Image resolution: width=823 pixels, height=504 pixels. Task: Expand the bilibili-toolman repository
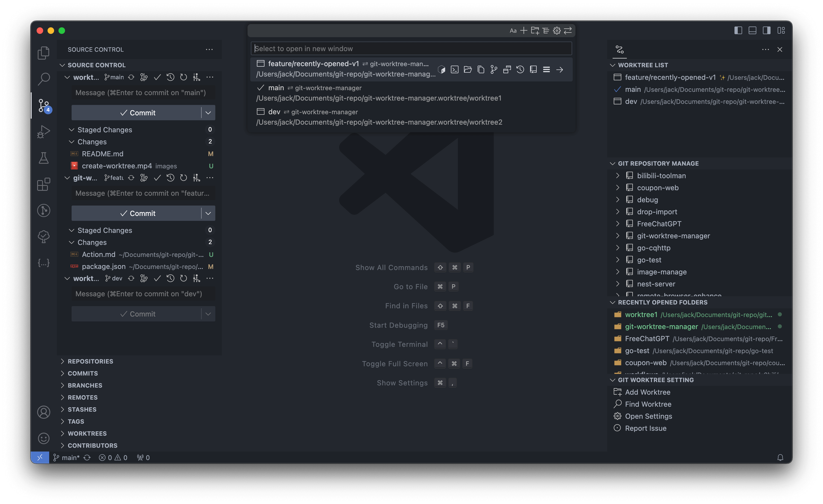(618, 176)
